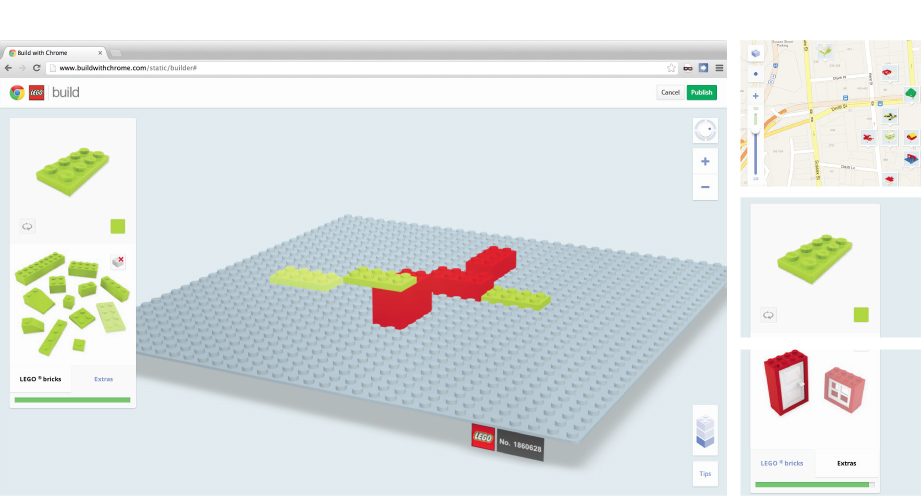Screen dimensions: 921x496
Task: Open the Chrome hamburger menu
Action: coord(719,68)
